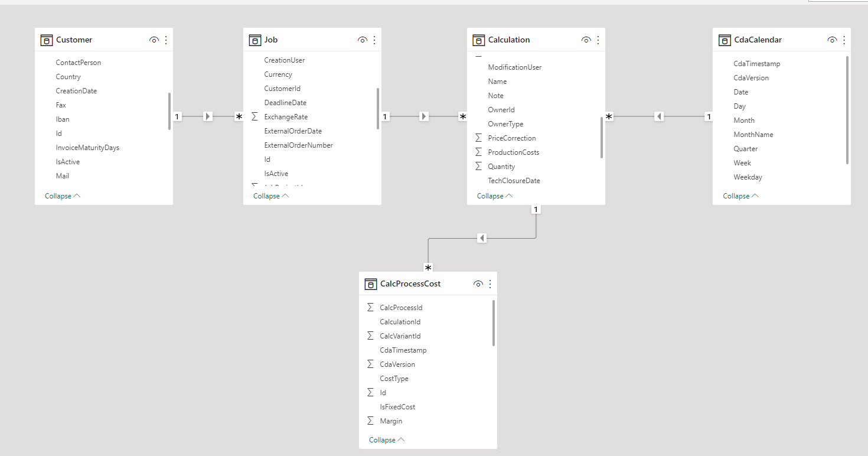Screen dimensions: 868x456
Task: Open more options for Calculation table
Action: 598,40
